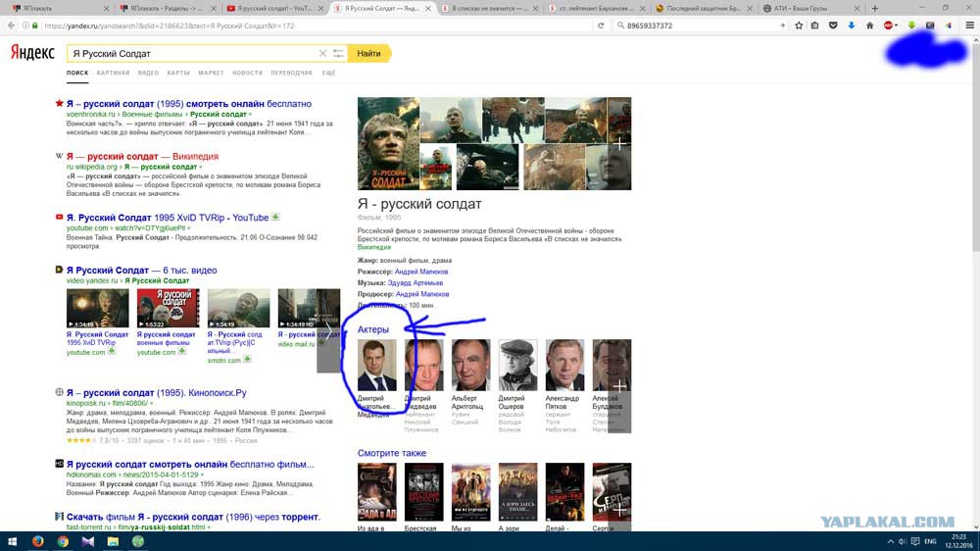Switch to the АТИ Ваши Грузы browser tab
980x551 pixels.
(x=811, y=8)
